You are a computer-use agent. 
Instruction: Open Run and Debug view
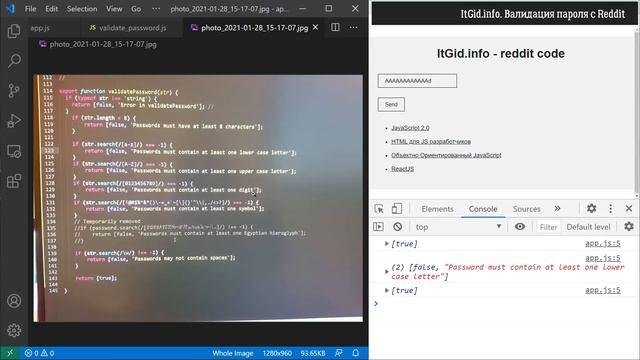pos(14,121)
